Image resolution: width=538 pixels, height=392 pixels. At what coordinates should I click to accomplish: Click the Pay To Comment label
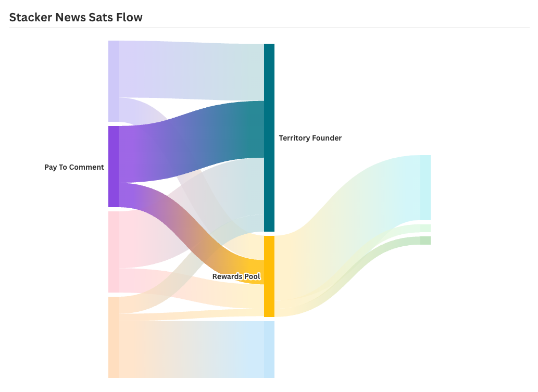74,167
